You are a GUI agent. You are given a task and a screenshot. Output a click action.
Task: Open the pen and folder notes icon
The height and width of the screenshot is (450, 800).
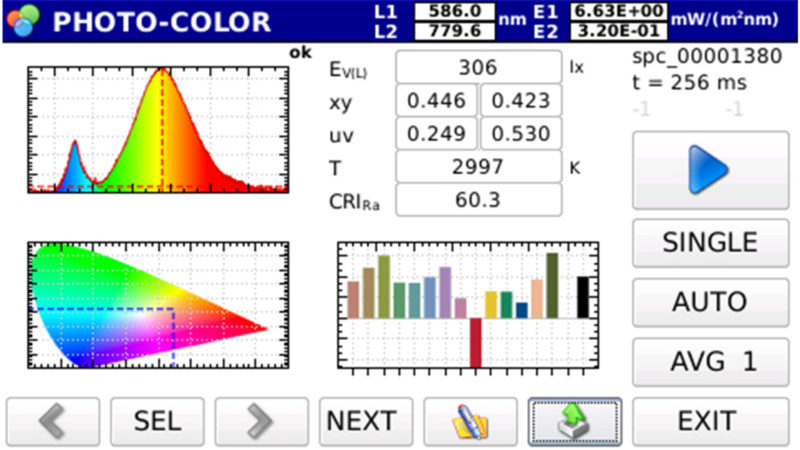(470, 422)
